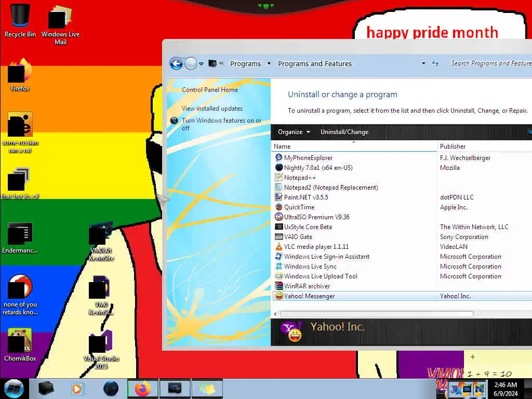This screenshot has height=399, width=532.
Task: Switch to Firefox in the taskbar
Action: pos(143,389)
